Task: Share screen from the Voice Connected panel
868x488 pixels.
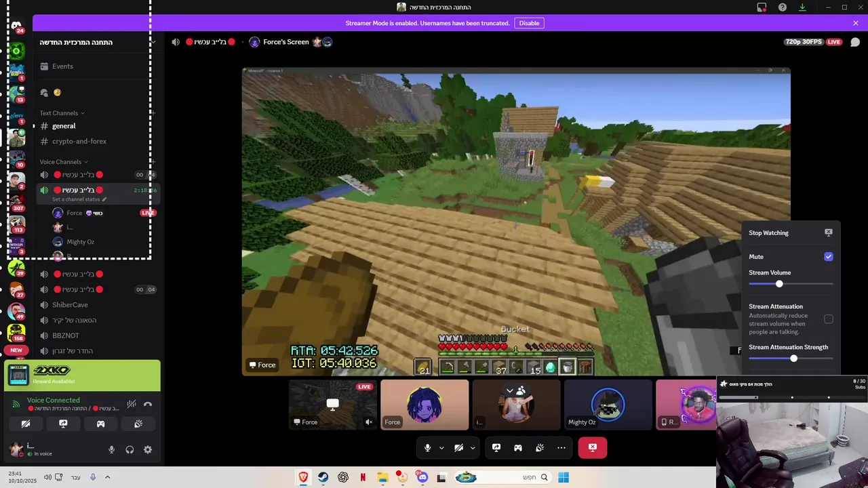Action: (63, 424)
